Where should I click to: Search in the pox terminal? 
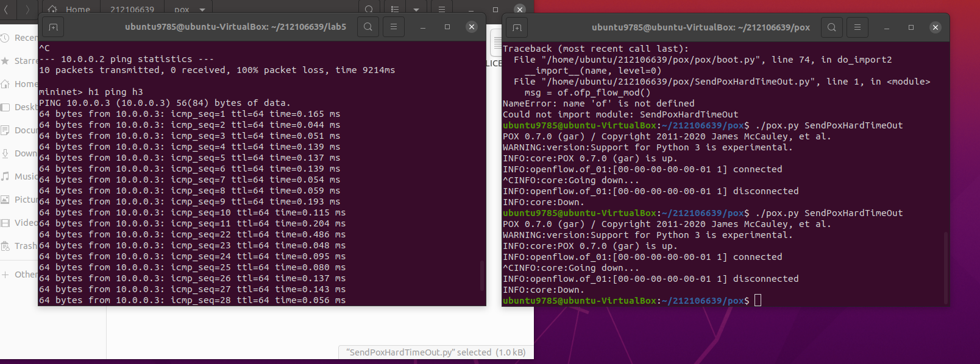point(832,27)
